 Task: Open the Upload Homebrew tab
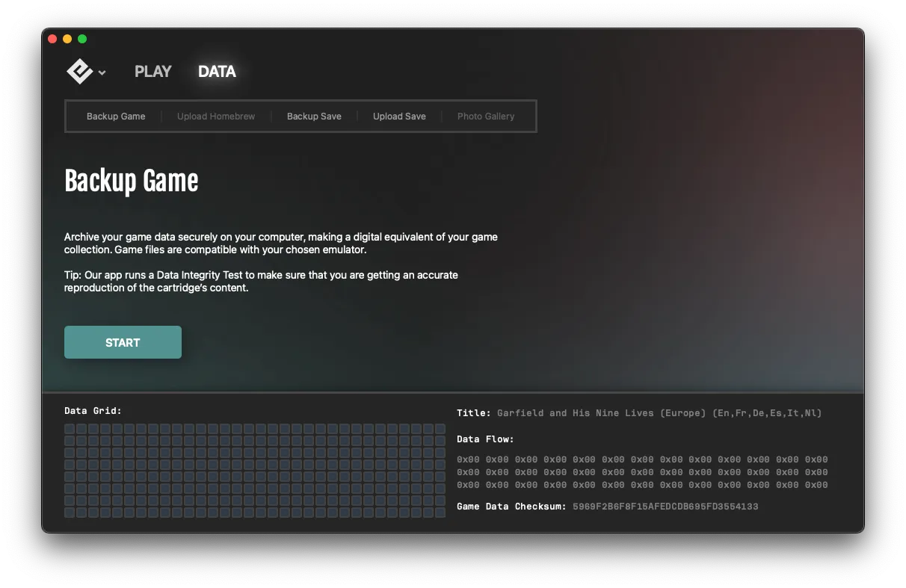point(216,116)
